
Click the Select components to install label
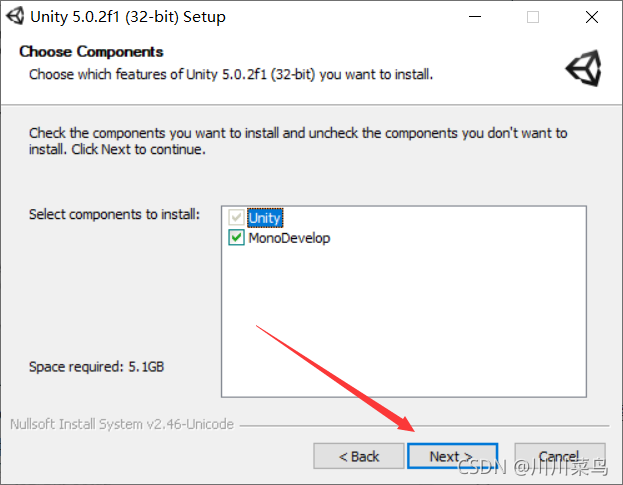coord(114,214)
